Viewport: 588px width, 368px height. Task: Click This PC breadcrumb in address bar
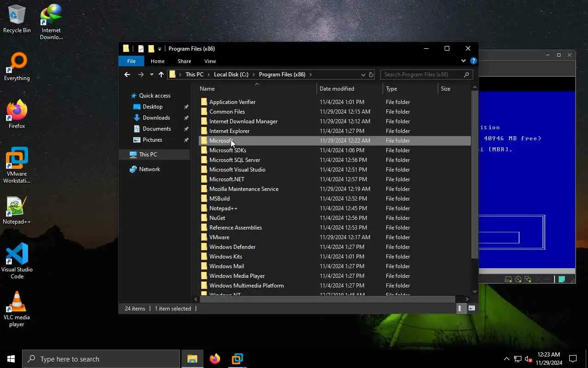[x=194, y=75]
